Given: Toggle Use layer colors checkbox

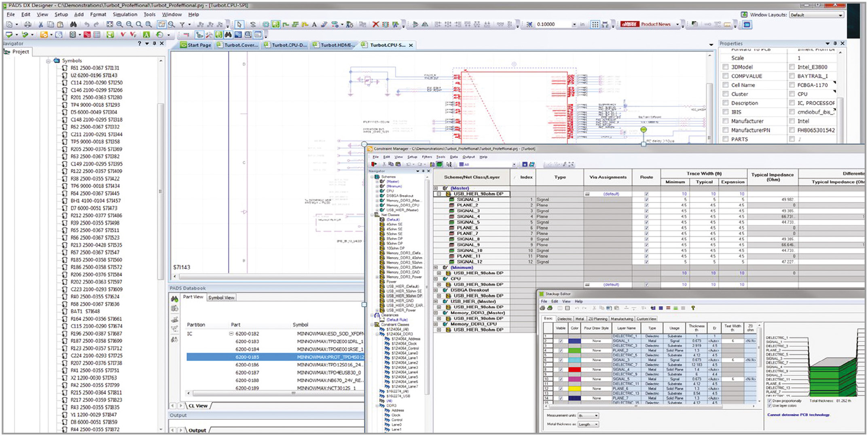Looking at the screenshot, I should 769,406.
